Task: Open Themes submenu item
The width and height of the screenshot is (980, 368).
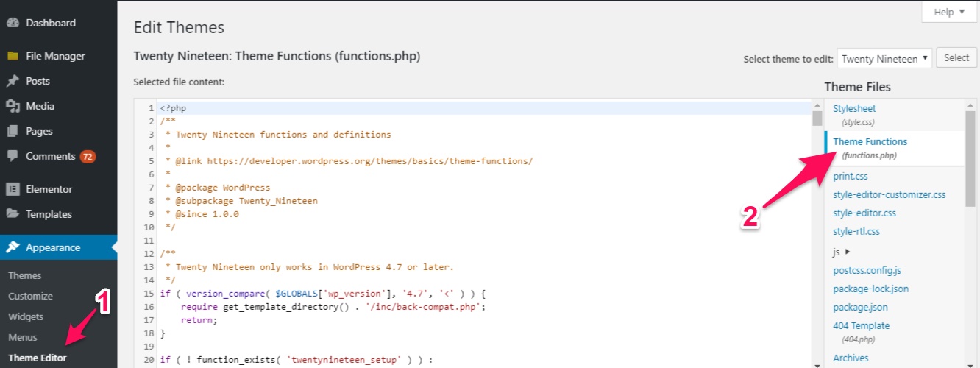Action: pyautogui.click(x=25, y=275)
